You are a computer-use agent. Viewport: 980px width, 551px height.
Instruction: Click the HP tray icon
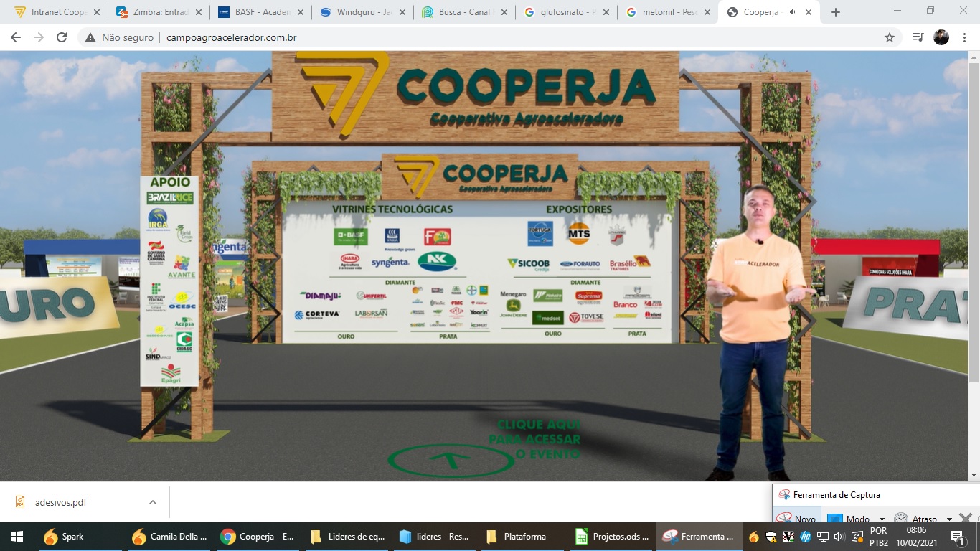point(805,537)
